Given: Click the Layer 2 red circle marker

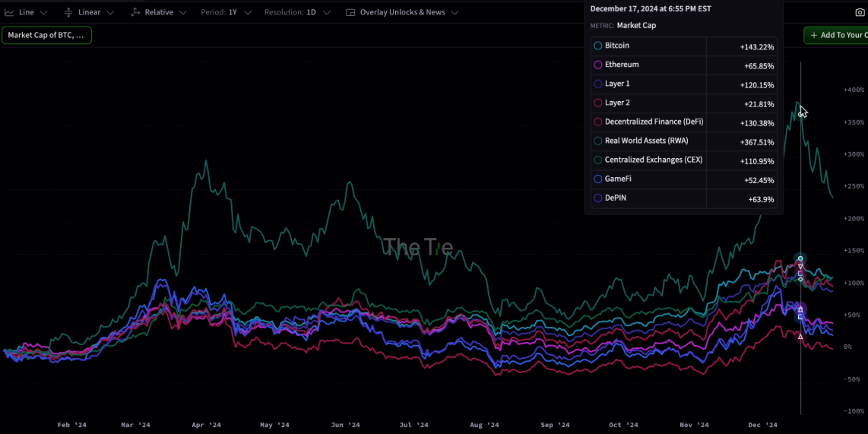Looking at the screenshot, I should (598, 103).
